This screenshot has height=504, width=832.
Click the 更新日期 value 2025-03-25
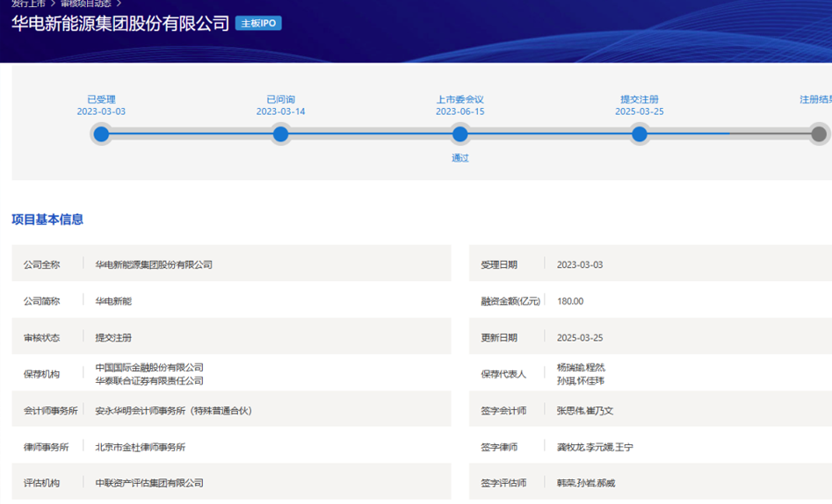[580, 337]
